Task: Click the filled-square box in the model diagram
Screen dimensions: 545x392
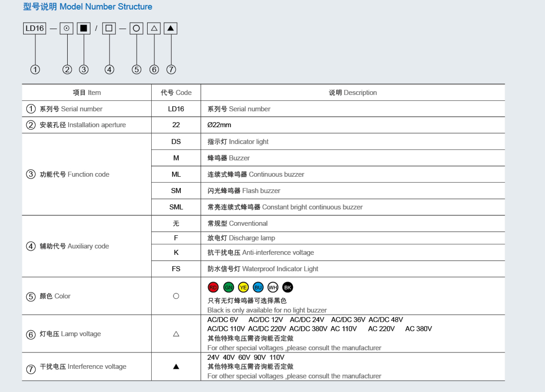Action: tap(84, 28)
